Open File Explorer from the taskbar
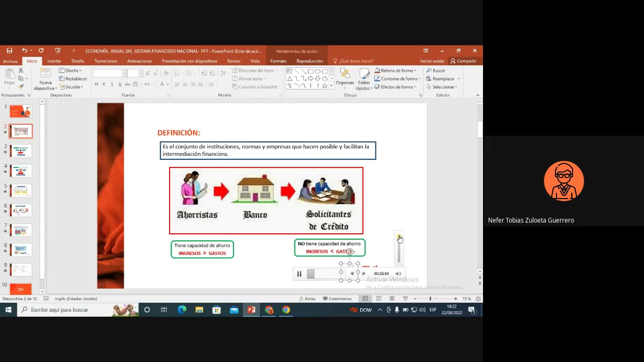This screenshot has width=644, height=362. [x=199, y=310]
